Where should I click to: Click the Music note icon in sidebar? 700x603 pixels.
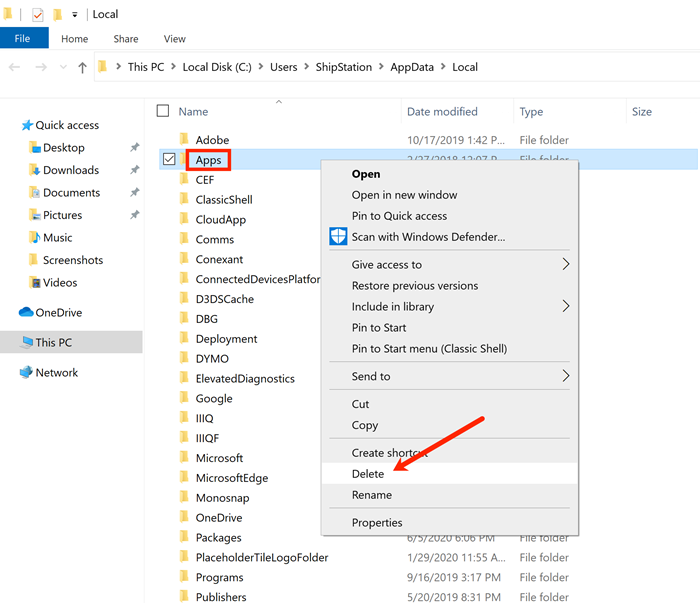pos(35,237)
